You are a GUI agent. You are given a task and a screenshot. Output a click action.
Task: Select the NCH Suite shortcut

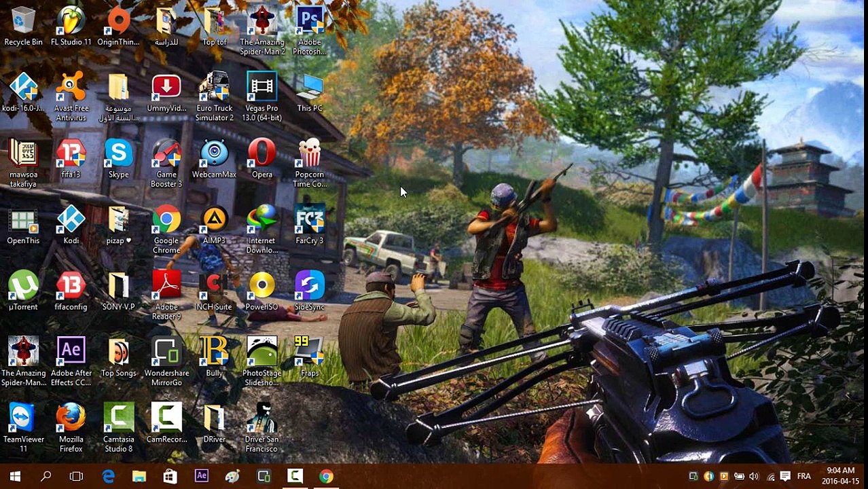pos(214,292)
